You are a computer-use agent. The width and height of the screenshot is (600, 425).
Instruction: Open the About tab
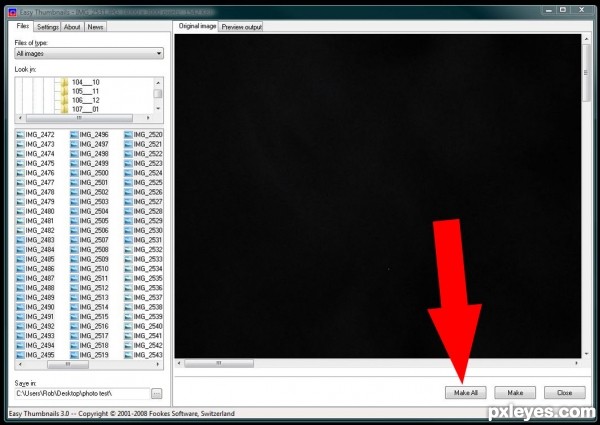pyautogui.click(x=72, y=27)
